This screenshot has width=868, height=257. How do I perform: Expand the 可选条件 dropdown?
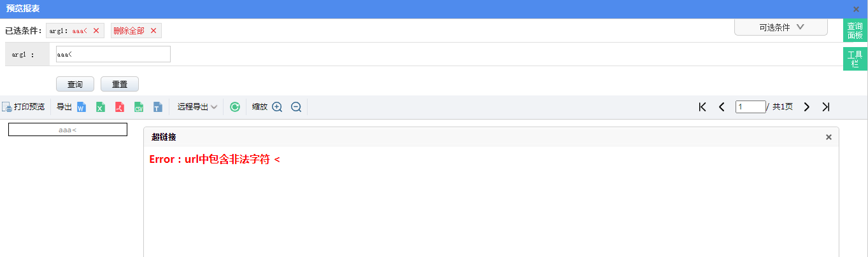tap(781, 27)
